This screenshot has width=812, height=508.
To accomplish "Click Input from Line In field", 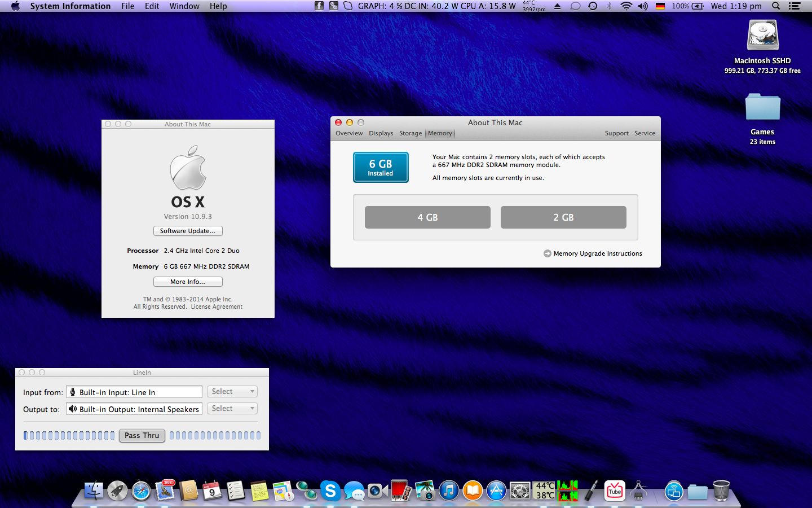I will click(x=134, y=392).
